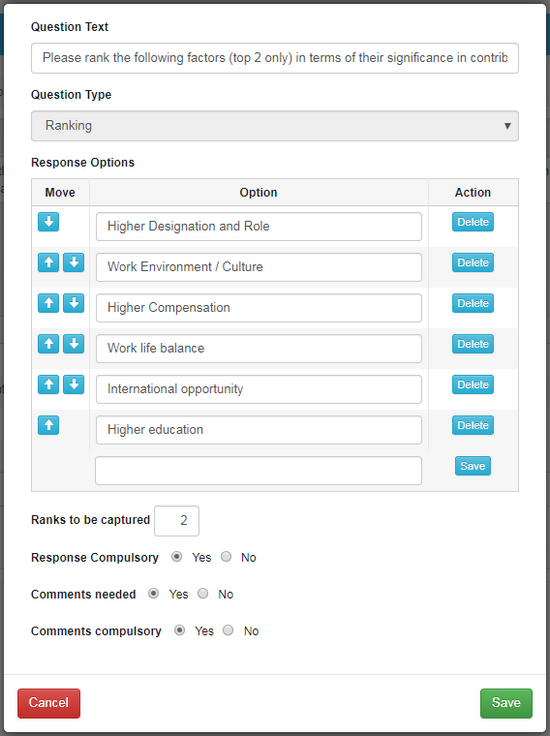550x736 pixels.
Task: Select No for Comments needed
Action: point(203,593)
